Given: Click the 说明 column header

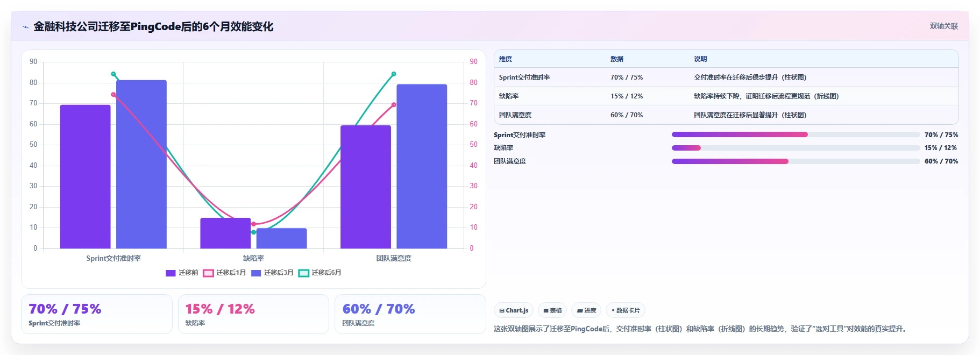Looking at the screenshot, I should pyautogui.click(x=700, y=59).
